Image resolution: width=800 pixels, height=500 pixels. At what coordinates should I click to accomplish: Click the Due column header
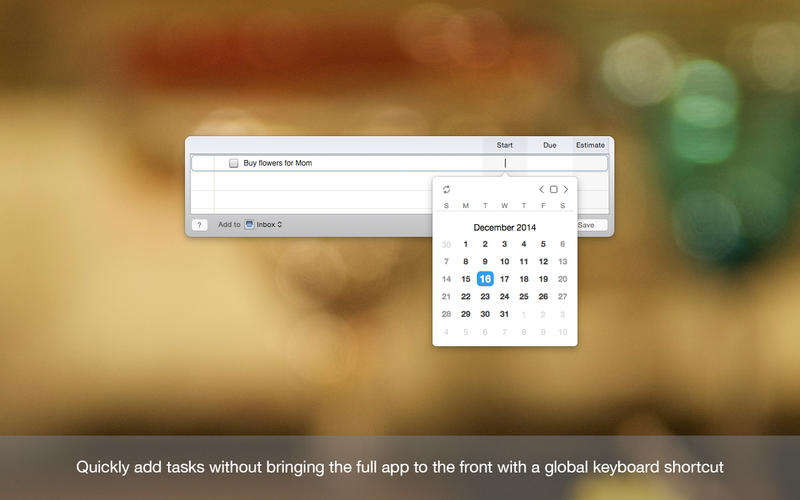point(549,145)
